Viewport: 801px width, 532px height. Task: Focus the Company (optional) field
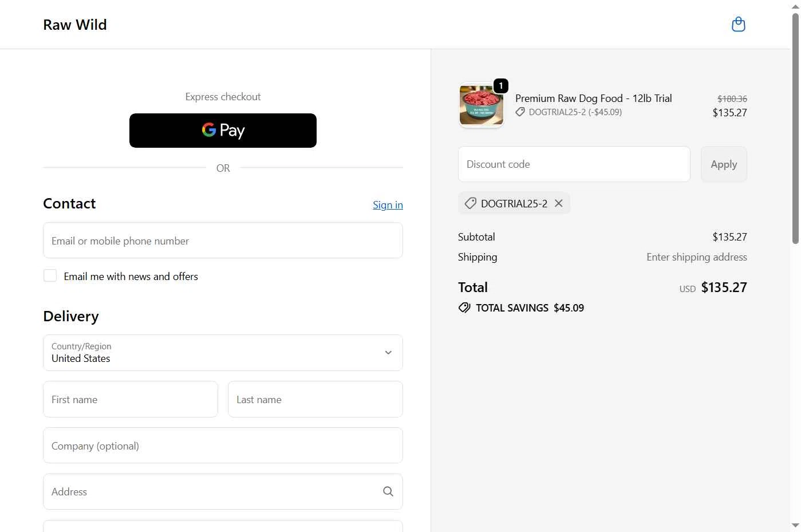click(x=223, y=446)
